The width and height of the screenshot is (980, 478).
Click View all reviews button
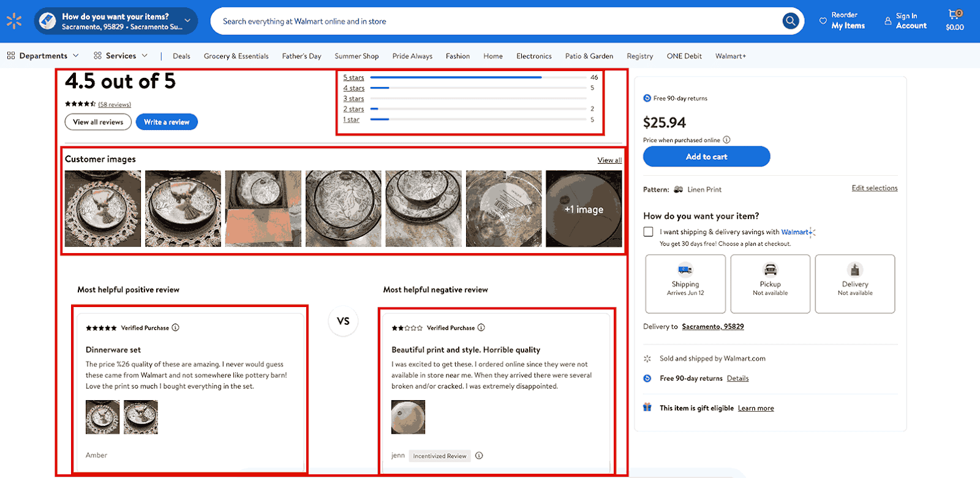[x=98, y=122]
